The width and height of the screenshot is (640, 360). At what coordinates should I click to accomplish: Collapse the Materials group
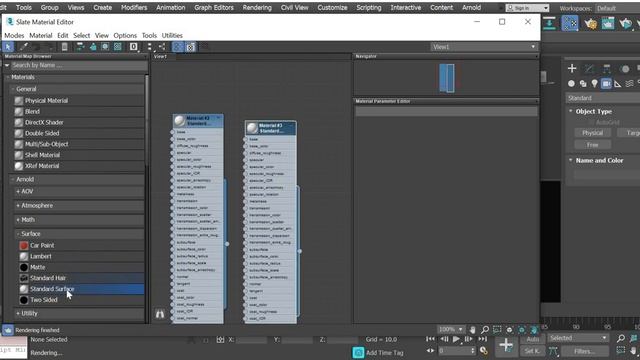[8, 77]
